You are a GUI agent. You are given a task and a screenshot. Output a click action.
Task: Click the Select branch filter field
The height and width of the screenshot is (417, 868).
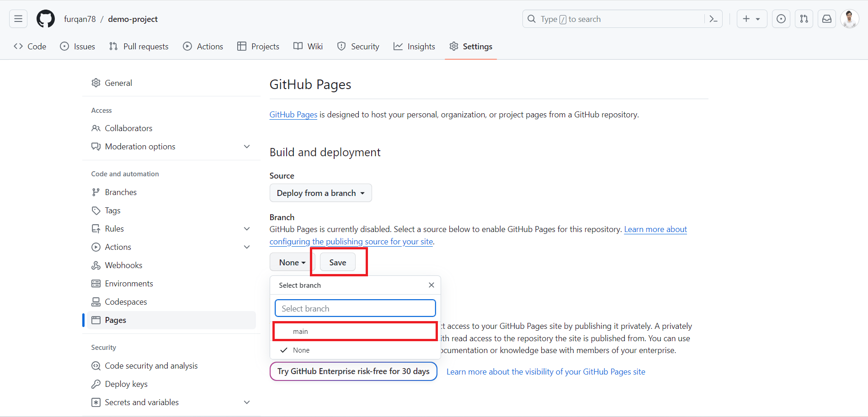click(355, 308)
